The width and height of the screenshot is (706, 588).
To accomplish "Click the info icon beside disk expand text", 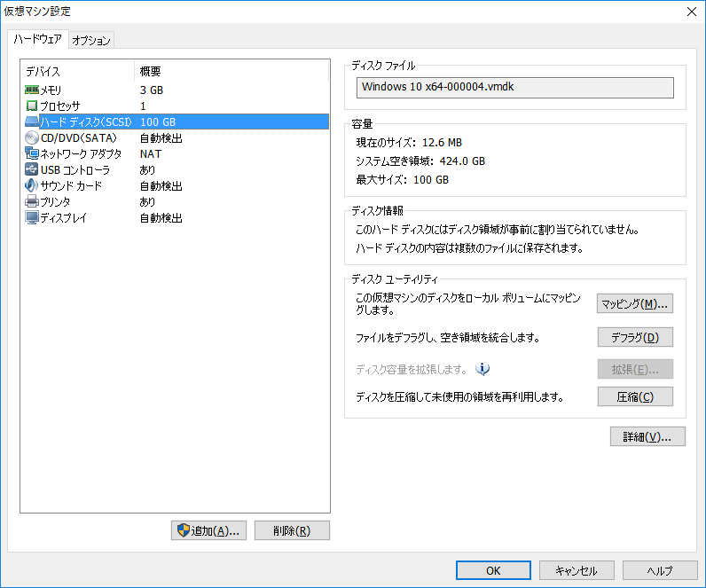I will point(482,369).
